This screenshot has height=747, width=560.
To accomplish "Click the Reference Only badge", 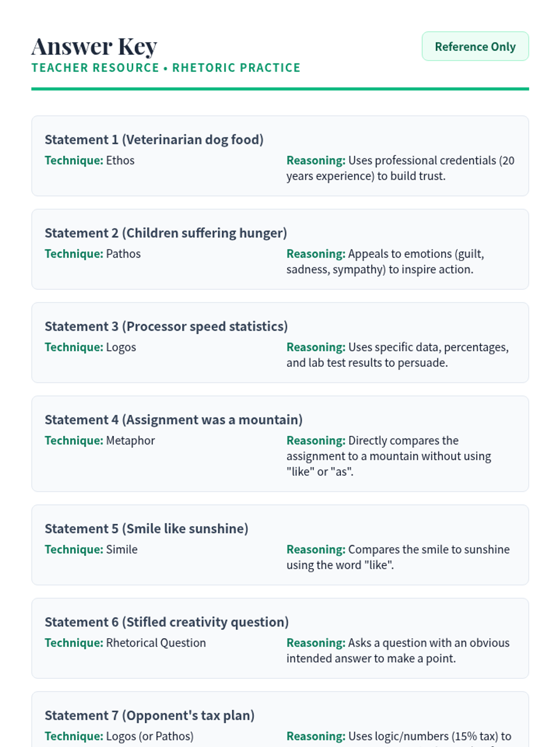I will click(475, 47).
